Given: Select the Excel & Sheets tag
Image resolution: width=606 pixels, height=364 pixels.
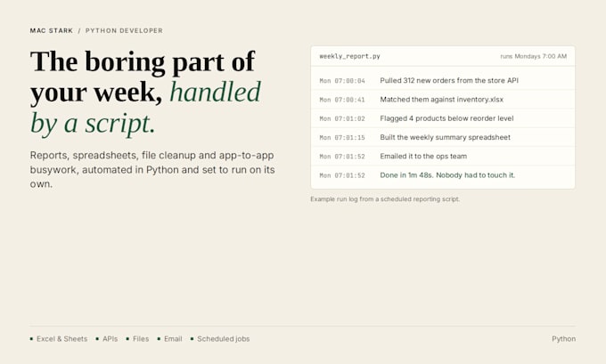Looking at the screenshot, I should pyautogui.click(x=61, y=339).
